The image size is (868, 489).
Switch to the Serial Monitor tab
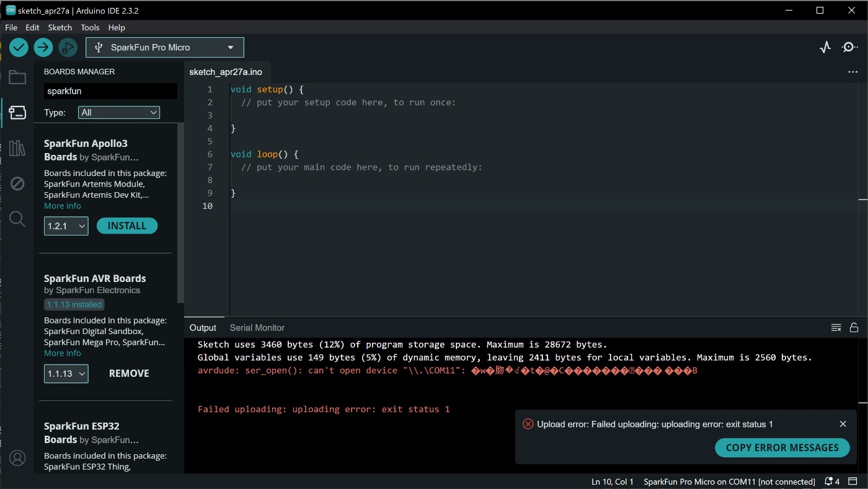point(257,328)
